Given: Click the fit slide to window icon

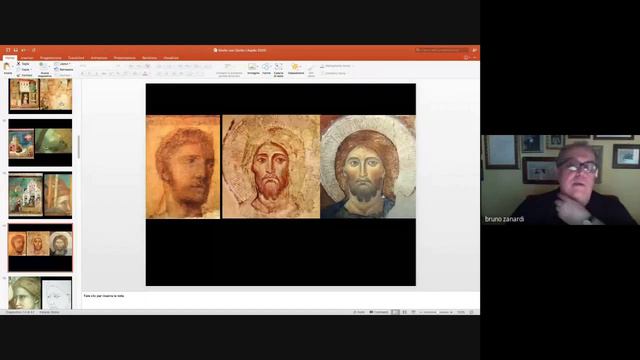Looking at the screenshot, I should pos(472,312).
